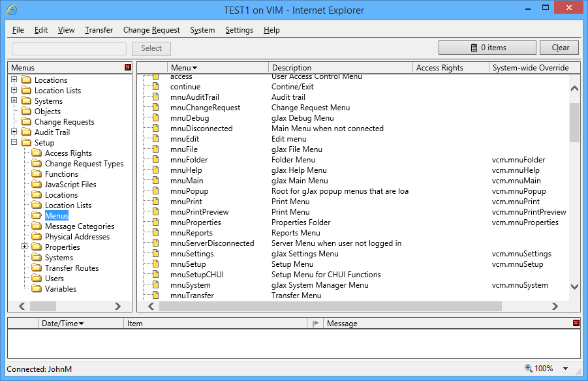Viewport: 588px width, 381px height.
Task: Sort by the Menu column header
Action: click(x=183, y=67)
